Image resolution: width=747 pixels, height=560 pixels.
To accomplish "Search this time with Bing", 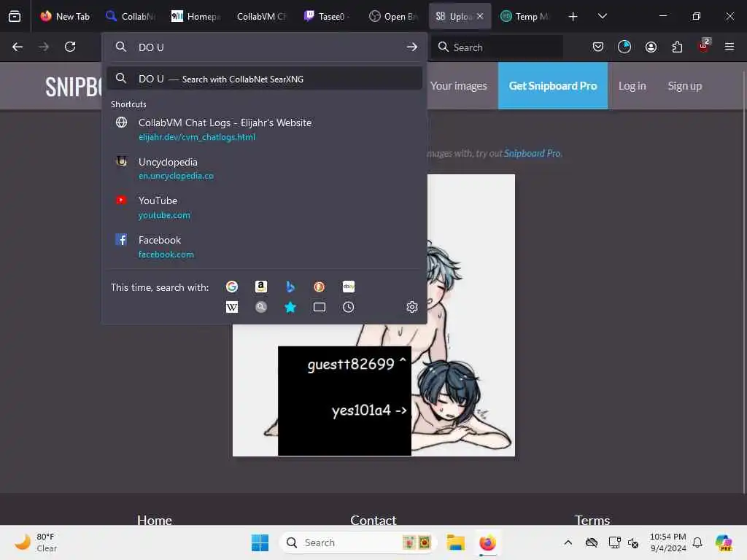I will point(290,287).
